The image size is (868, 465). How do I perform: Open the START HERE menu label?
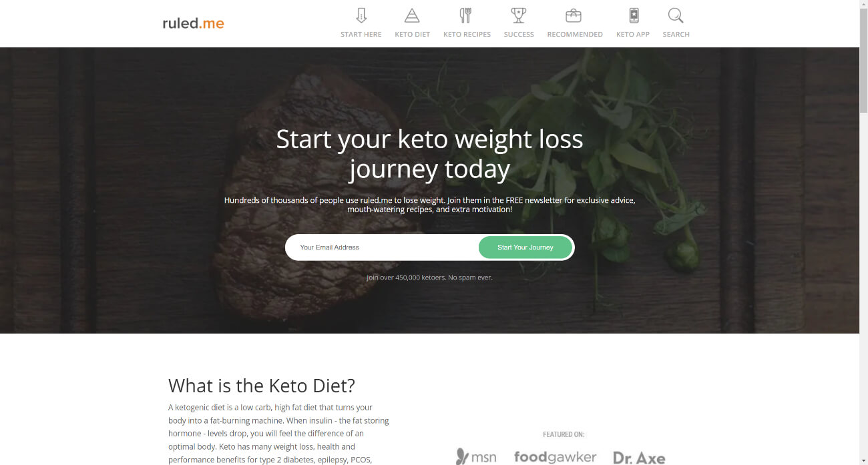pyautogui.click(x=361, y=35)
